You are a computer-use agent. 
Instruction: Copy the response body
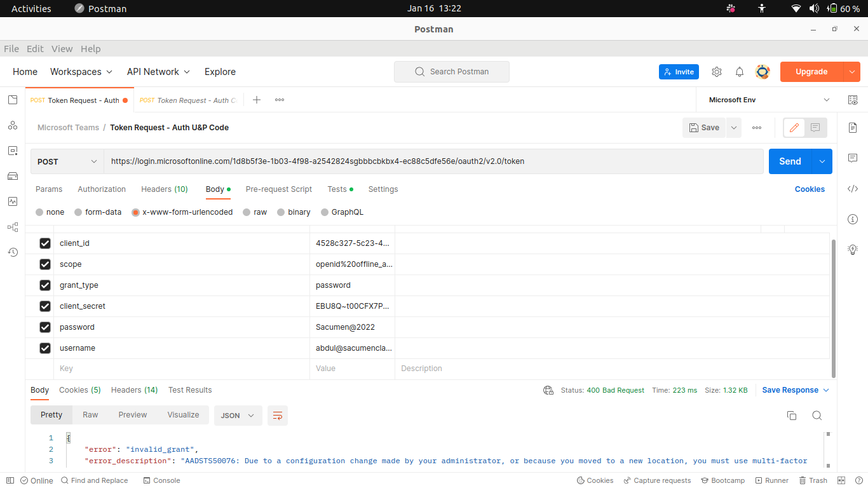point(792,416)
